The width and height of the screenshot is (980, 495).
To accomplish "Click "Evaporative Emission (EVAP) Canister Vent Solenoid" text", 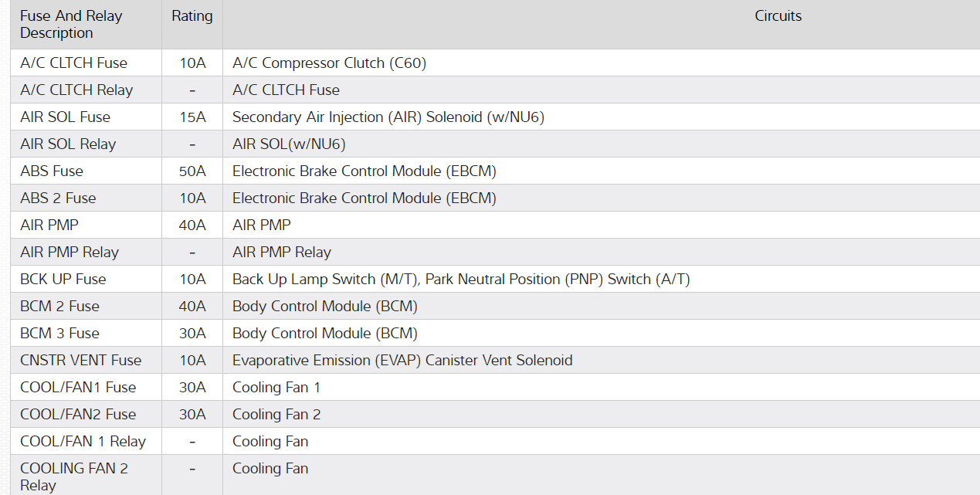I will pos(402,361).
